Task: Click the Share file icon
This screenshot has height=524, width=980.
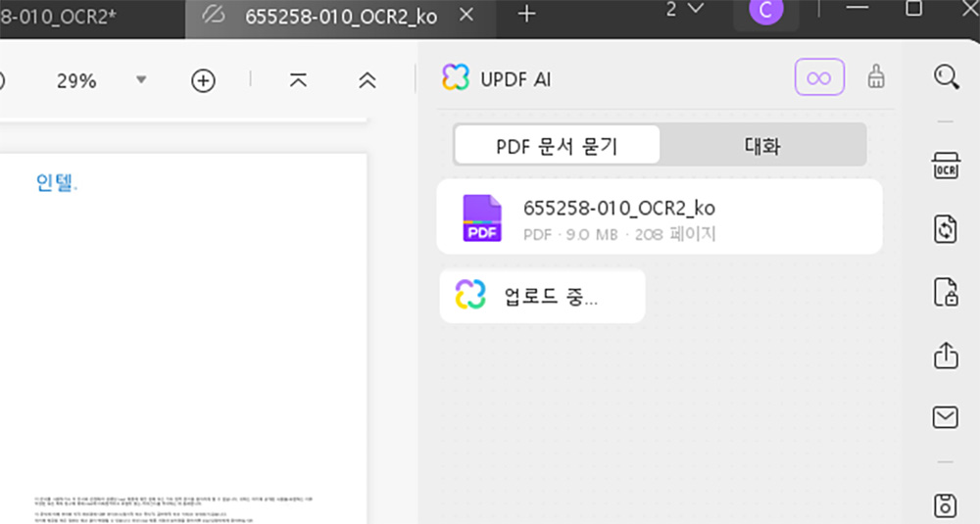Action: coord(946,355)
